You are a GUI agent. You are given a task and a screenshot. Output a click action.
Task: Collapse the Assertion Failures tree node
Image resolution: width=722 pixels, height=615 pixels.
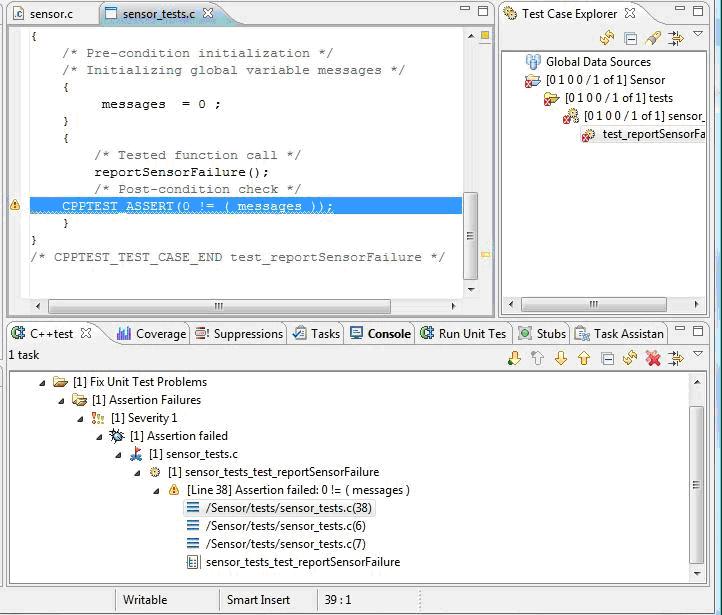point(62,400)
